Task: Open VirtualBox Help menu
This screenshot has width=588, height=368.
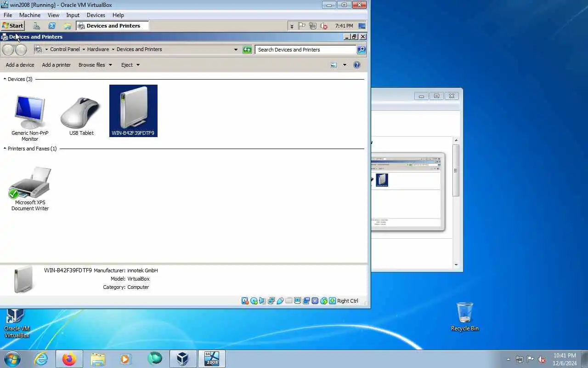Action: tap(118, 15)
